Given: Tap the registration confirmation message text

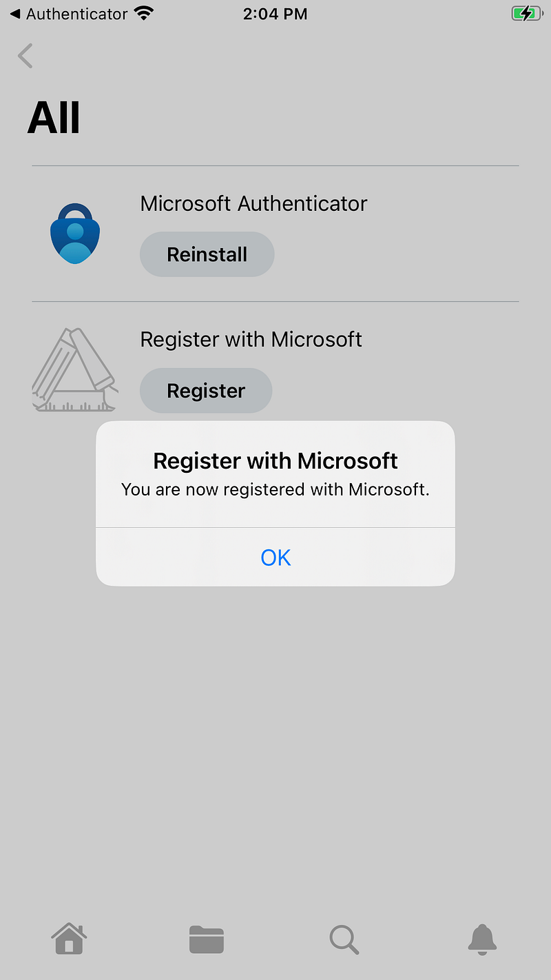Looking at the screenshot, I should (x=275, y=489).
